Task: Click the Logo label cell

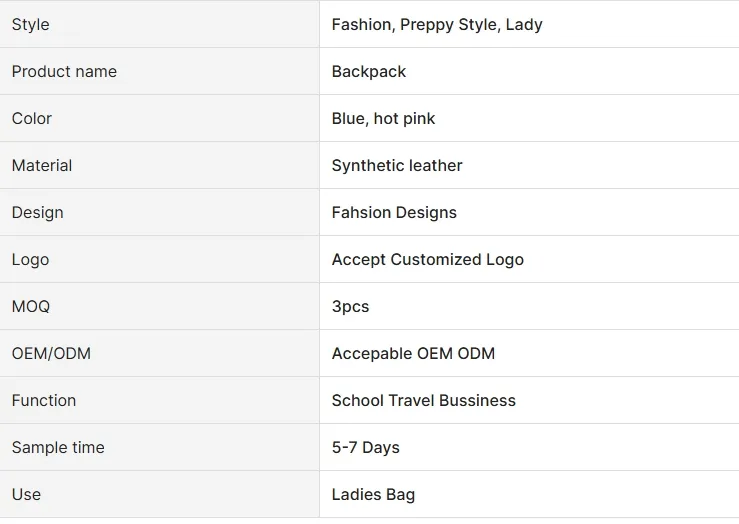Action: pyautogui.click(x=30, y=259)
